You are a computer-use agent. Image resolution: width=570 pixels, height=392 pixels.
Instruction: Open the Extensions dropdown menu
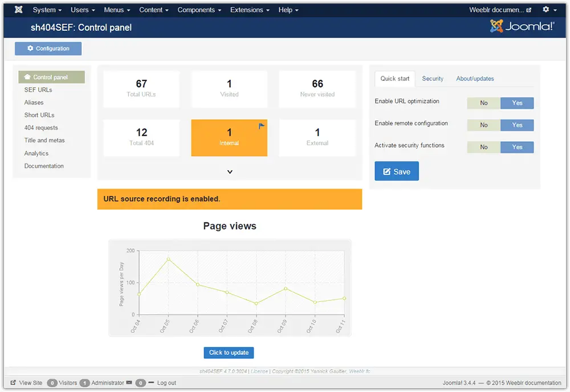[250, 10]
